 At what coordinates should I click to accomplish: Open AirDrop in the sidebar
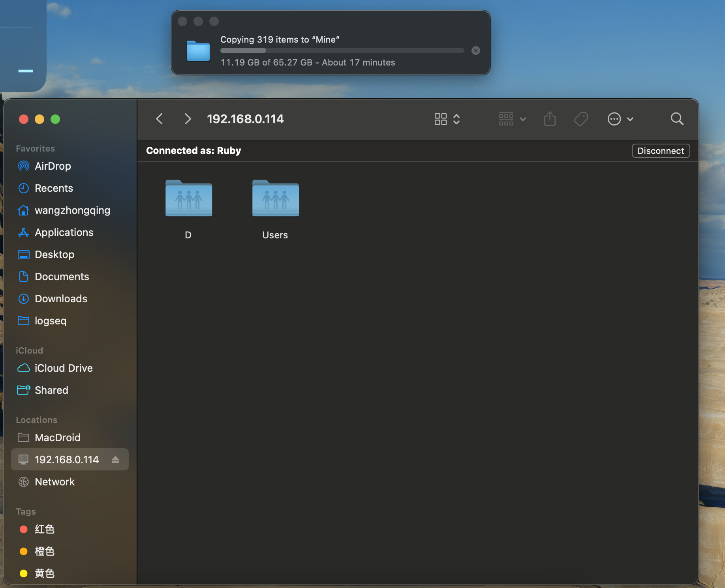[70, 166]
